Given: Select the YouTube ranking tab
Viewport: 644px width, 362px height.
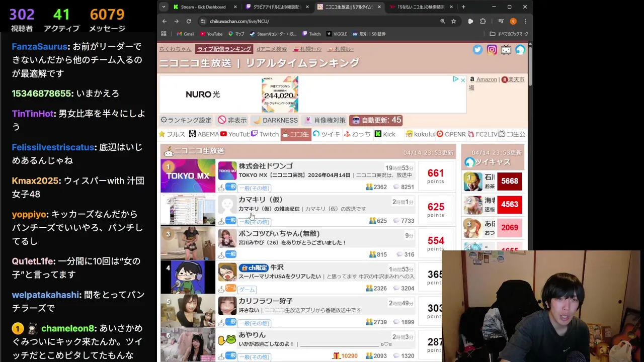Looking at the screenshot, I should point(234,134).
